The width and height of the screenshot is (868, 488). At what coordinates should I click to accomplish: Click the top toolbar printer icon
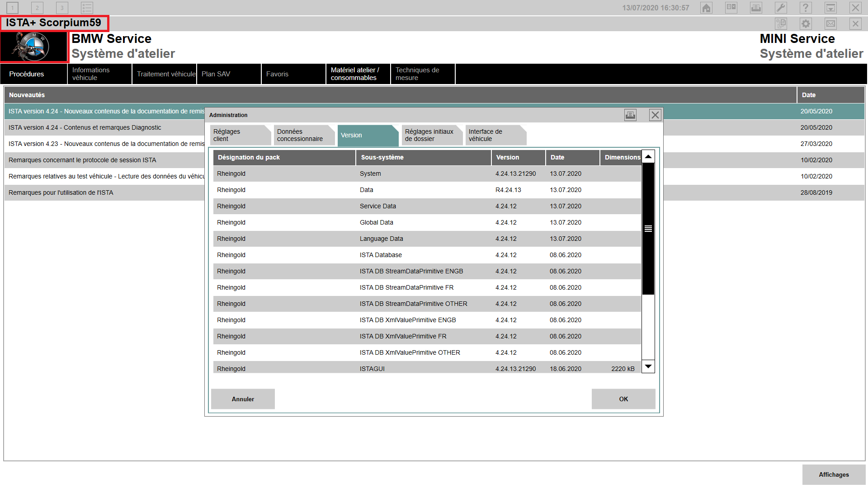pyautogui.click(x=756, y=8)
